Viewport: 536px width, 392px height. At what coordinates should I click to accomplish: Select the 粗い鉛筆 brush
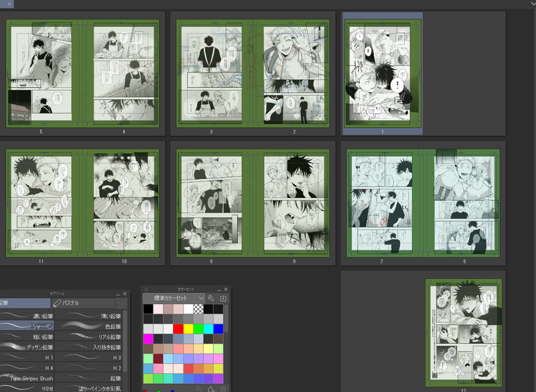point(27,336)
